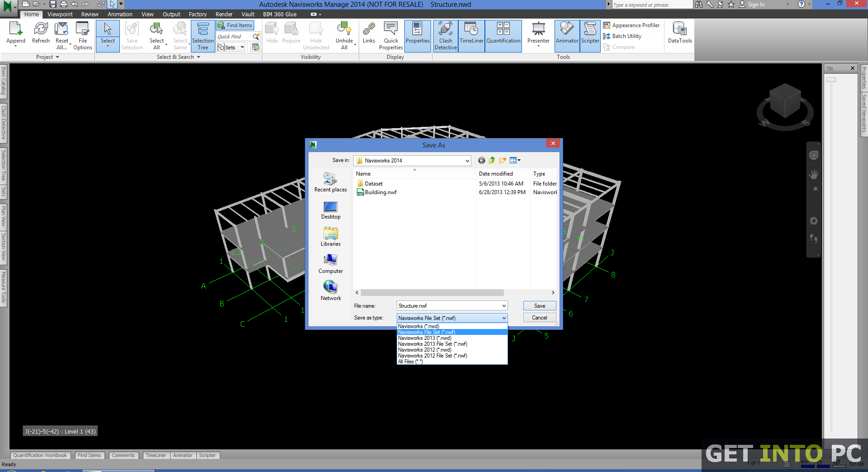
Task: Open File Options
Action: (x=83, y=36)
